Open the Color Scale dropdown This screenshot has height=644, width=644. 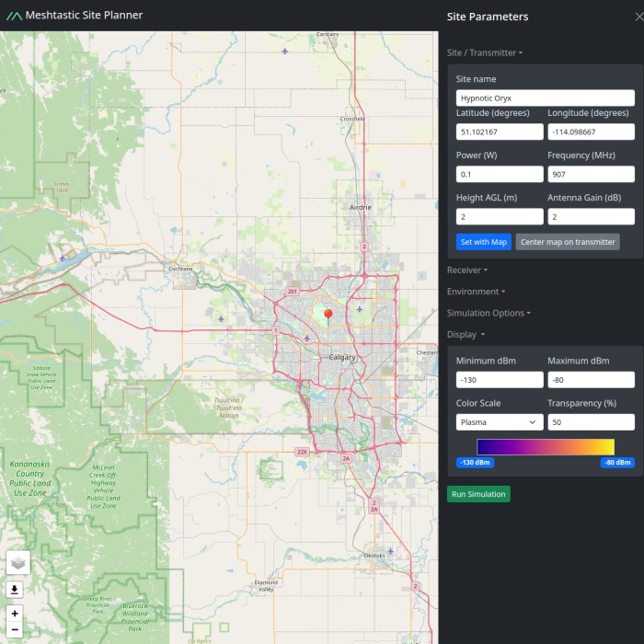(499, 422)
